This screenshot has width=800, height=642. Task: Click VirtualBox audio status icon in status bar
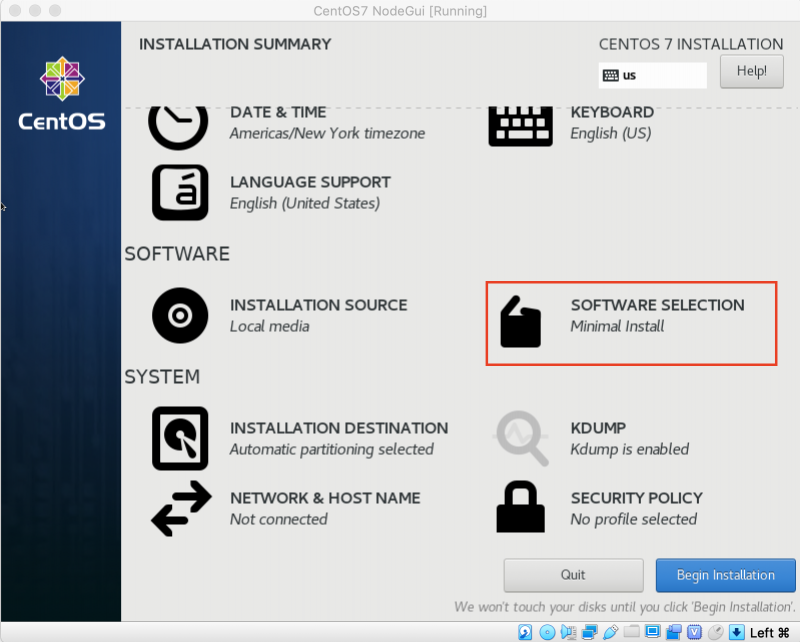pos(568,632)
